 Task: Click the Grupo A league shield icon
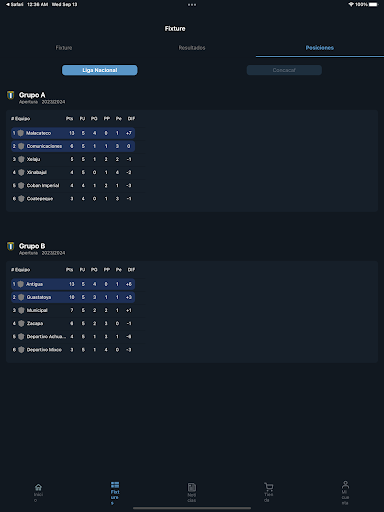tap(11, 95)
